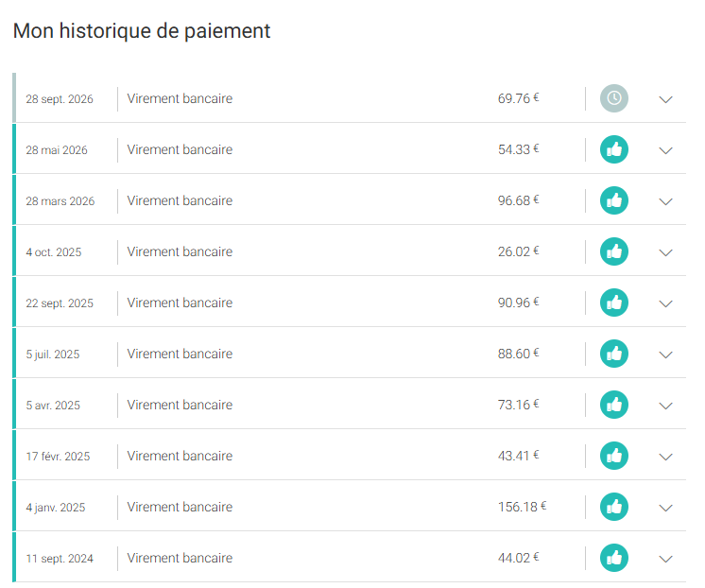The width and height of the screenshot is (705, 588).
Task: Click thumbs-up icon for 28 mars 2026
Action: [x=613, y=200]
